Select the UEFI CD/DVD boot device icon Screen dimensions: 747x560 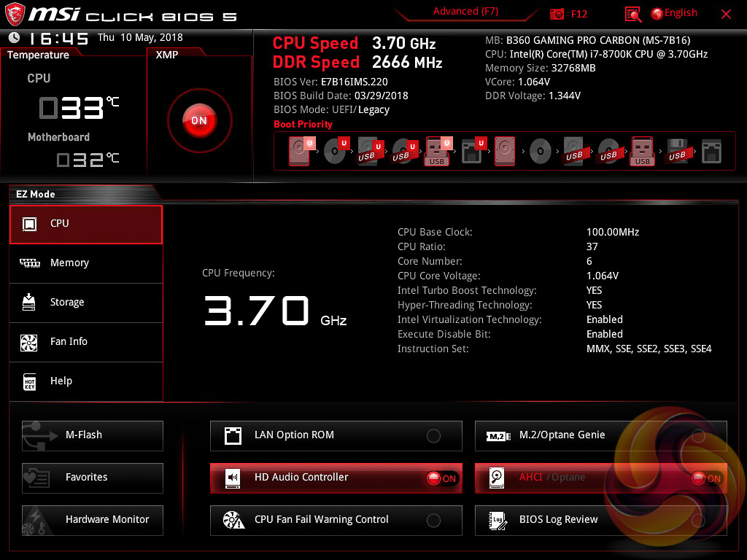click(x=336, y=151)
